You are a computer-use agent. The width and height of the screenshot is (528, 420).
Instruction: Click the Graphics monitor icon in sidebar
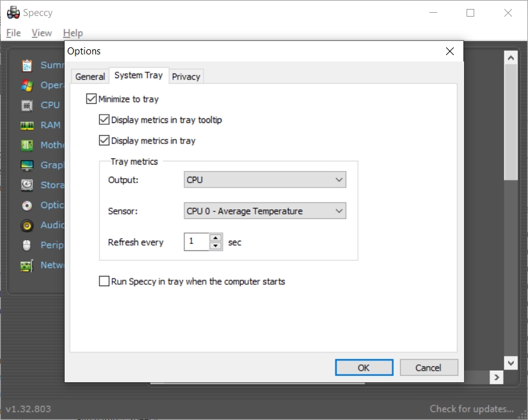27,165
